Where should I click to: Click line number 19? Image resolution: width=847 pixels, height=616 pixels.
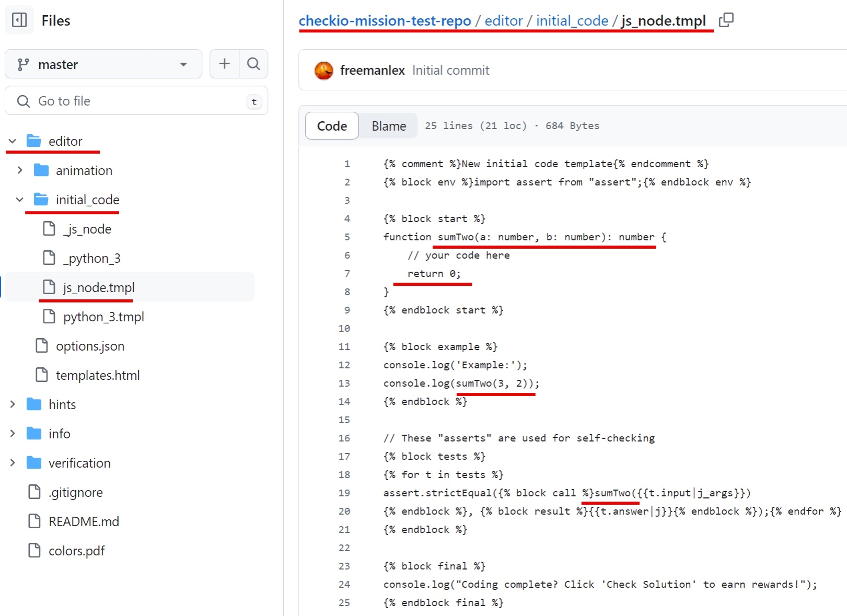pyautogui.click(x=344, y=493)
